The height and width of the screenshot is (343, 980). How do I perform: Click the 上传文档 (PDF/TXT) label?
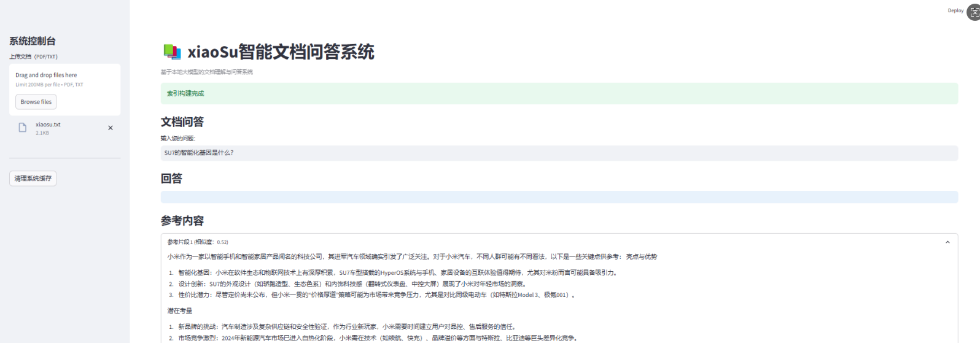(x=33, y=56)
